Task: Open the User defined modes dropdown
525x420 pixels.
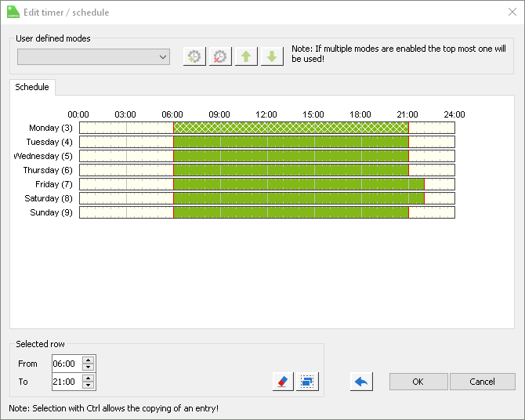Action: (94, 56)
